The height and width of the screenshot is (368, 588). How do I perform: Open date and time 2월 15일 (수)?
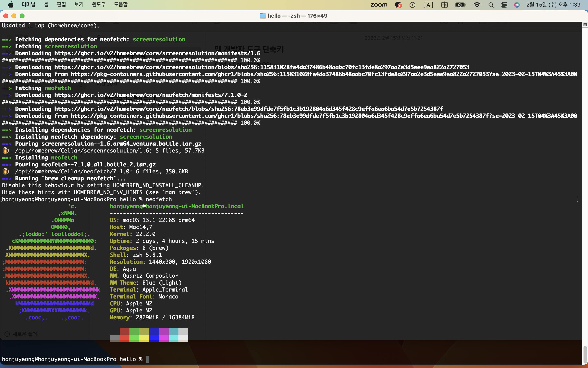(x=553, y=5)
